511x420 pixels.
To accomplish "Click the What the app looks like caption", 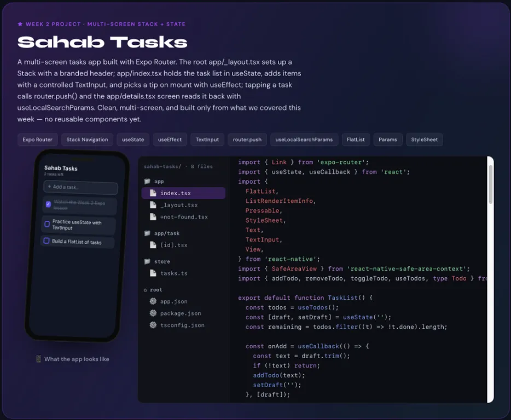I will pyautogui.click(x=77, y=359).
